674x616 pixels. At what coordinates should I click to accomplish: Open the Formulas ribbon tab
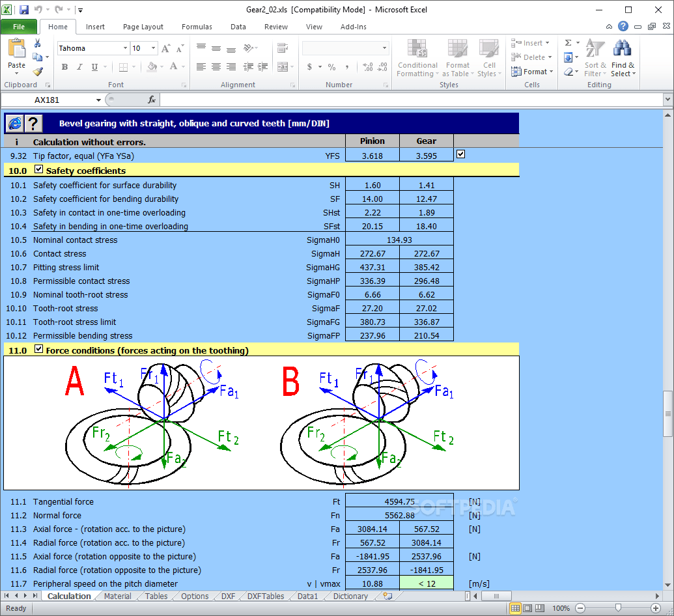(x=197, y=27)
